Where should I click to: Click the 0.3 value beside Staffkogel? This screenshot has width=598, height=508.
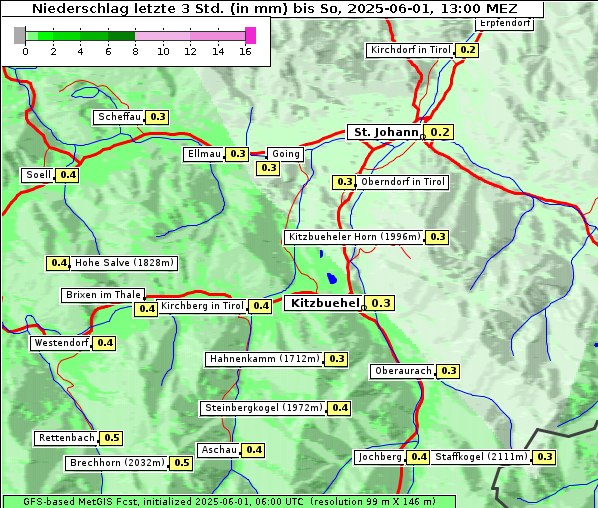click(x=544, y=457)
